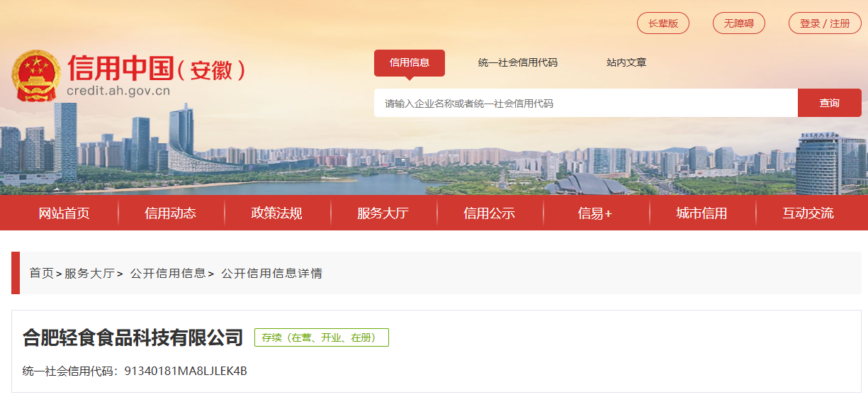
Task: Focus the enterprise name search field
Action: (x=586, y=103)
